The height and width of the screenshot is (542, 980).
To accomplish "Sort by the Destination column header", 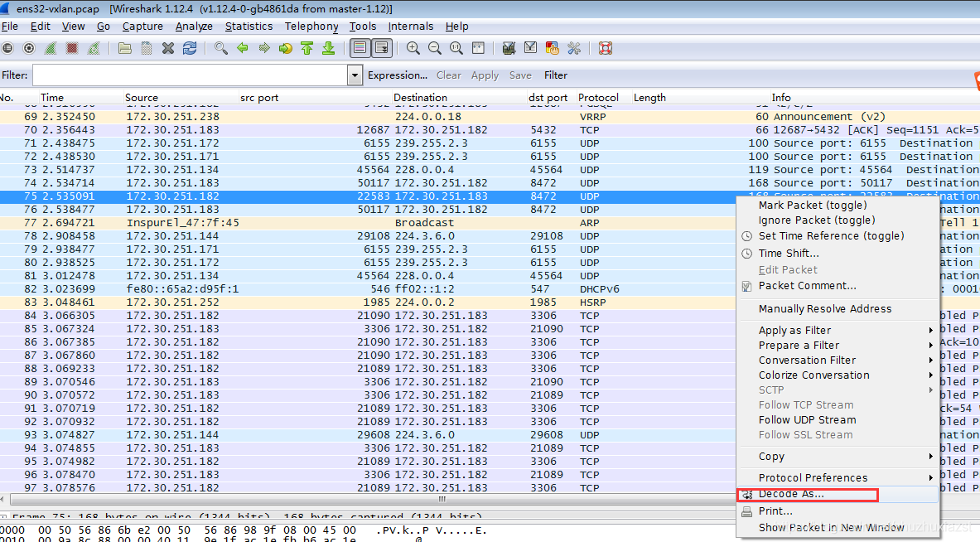I will [420, 98].
